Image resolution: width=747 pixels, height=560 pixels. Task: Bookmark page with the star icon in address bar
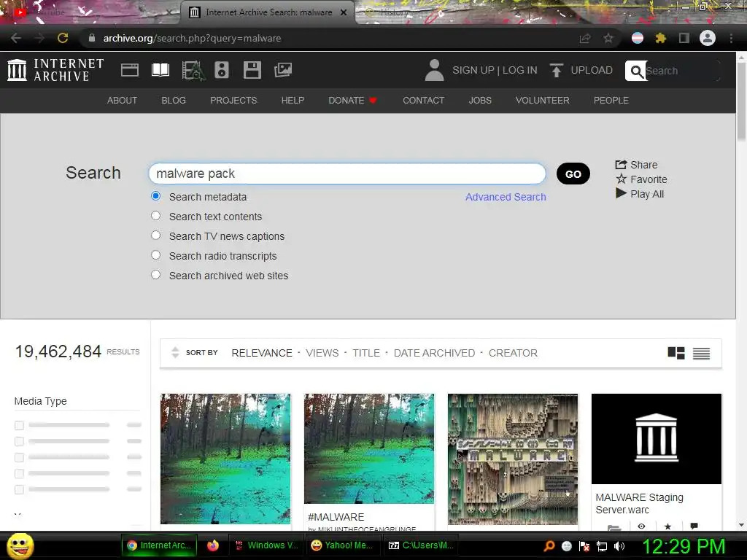(608, 38)
